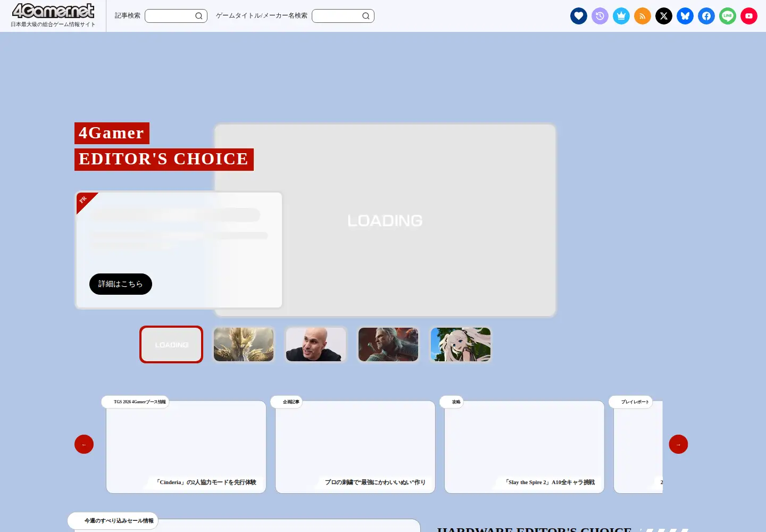
Task: Visit the X (Twitter) page
Action: coord(664,16)
